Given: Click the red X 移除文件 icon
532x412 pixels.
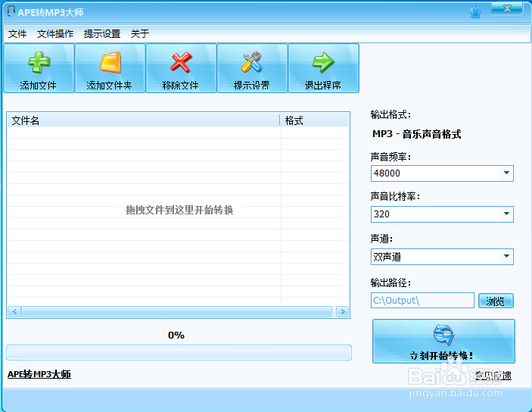Looking at the screenshot, I should pos(181,63).
